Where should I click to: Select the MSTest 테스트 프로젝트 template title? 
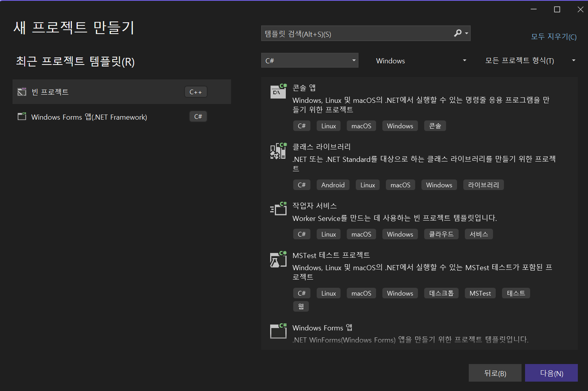click(331, 255)
